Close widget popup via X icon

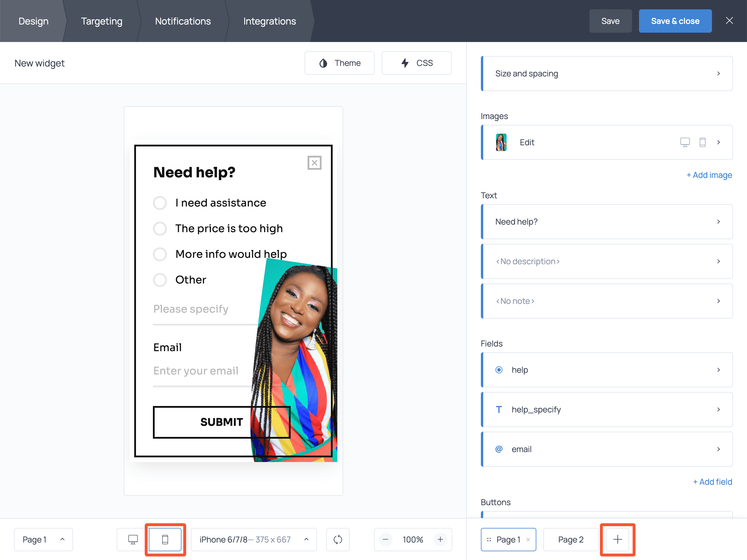coord(314,163)
